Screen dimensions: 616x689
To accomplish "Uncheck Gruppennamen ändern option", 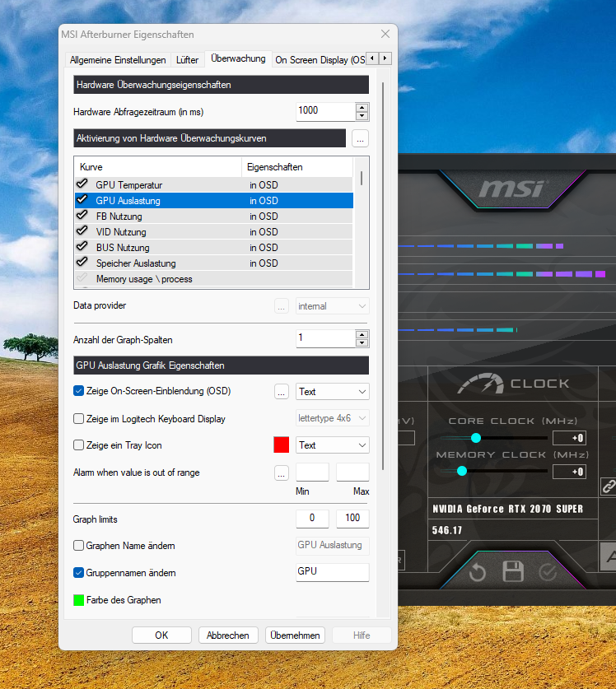I will (x=79, y=573).
